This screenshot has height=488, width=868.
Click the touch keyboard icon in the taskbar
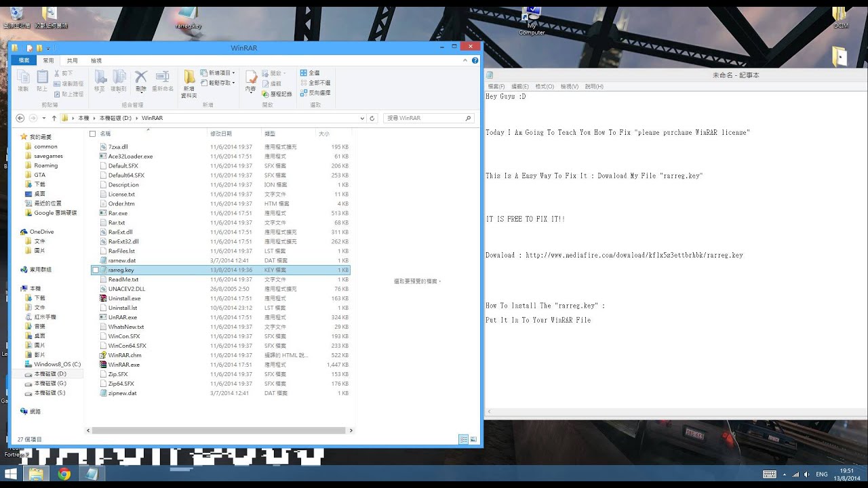770,474
